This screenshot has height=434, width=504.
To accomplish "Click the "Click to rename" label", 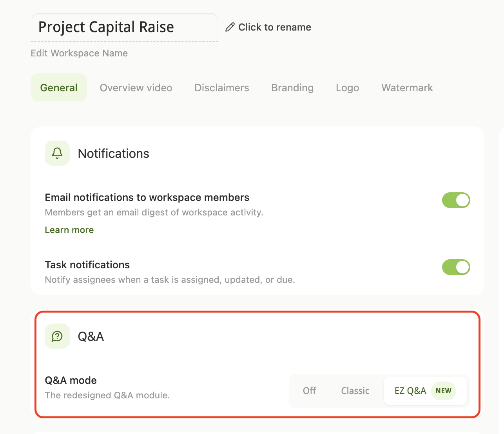I will pos(275,27).
